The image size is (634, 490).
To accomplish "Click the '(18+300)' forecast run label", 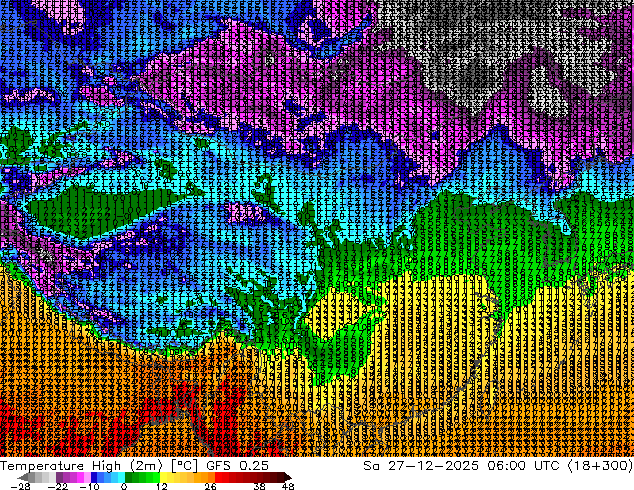I will coord(600,466).
